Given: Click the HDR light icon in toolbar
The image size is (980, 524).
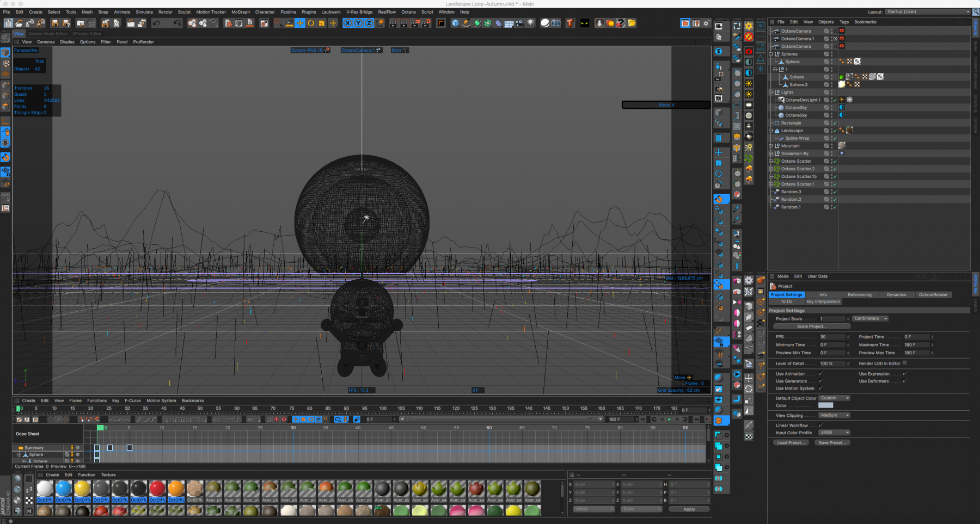Looking at the screenshot, I should [556, 23].
